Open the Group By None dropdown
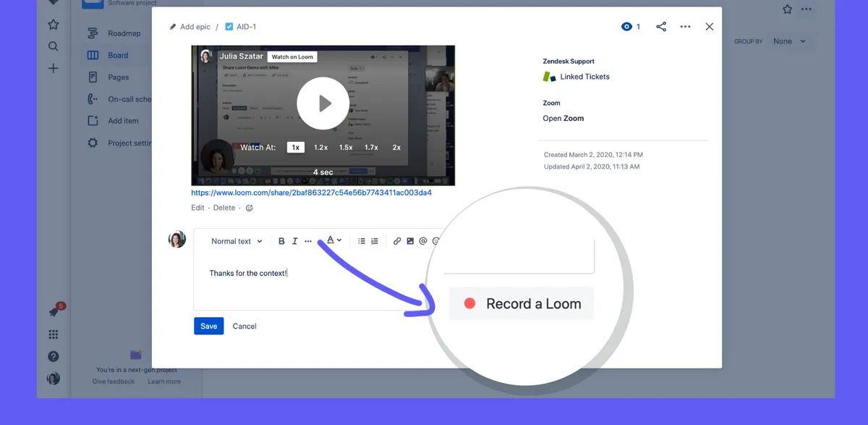The width and height of the screenshot is (868, 425). (789, 41)
